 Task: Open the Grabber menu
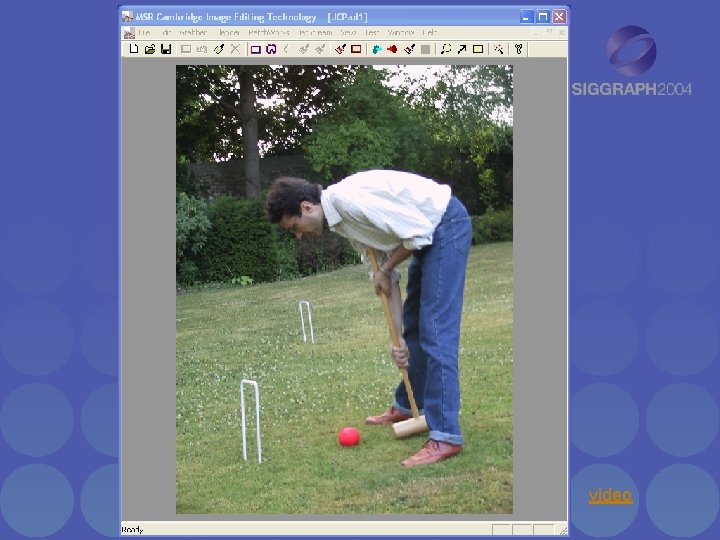pos(193,33)
